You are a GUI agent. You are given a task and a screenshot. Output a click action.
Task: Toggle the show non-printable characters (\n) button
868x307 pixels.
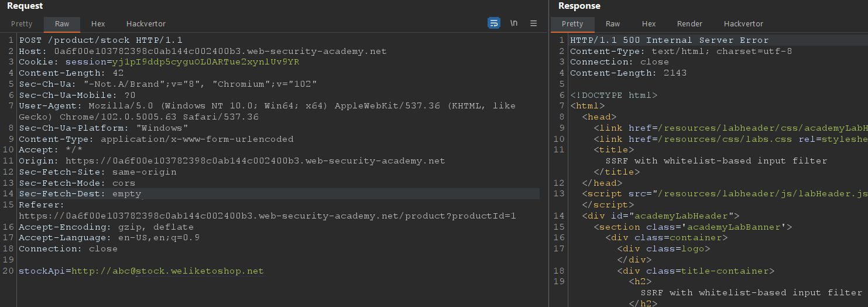click(x=514, y=23)
